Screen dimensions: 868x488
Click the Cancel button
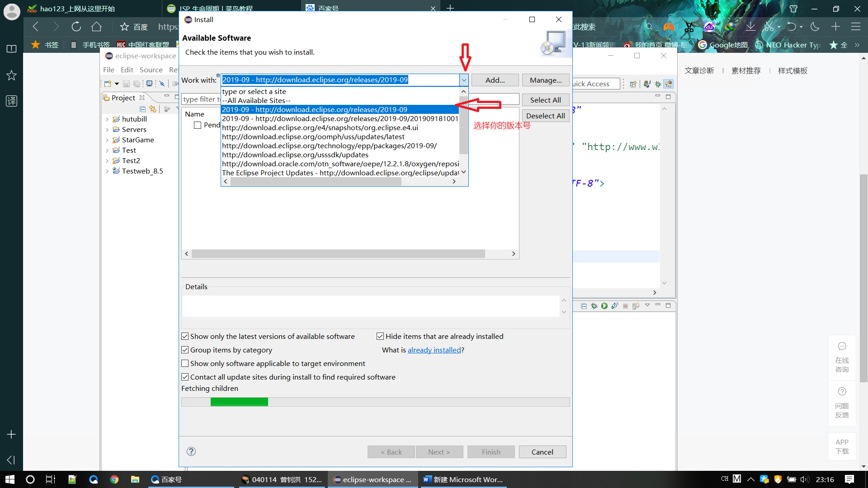point(542,452)
